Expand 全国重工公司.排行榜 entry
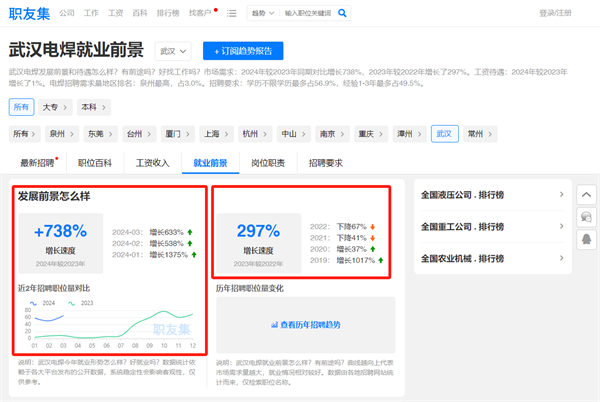Viewport: 600px width, 402px height. click(x=493, y=226)
